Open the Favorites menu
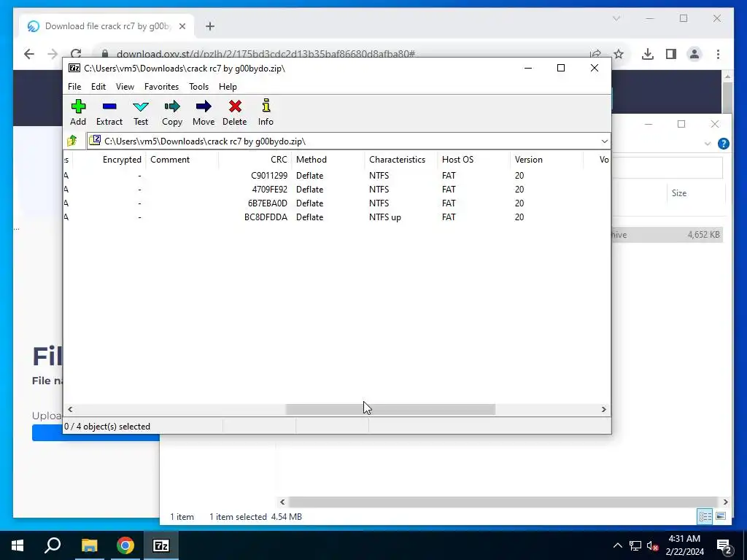The height and width of the screenshot is (560, 747). [x=161, y=87]
